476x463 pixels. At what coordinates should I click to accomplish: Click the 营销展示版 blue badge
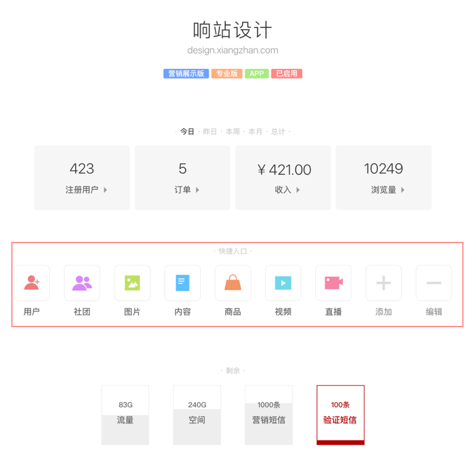coord(186,74)
